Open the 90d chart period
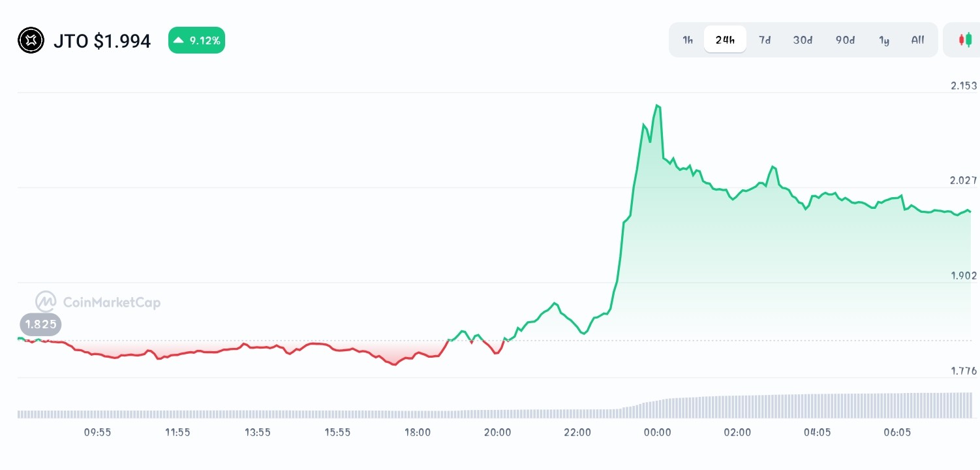Image resolution: width=980 pixels, height=470 pixels. 844,40
